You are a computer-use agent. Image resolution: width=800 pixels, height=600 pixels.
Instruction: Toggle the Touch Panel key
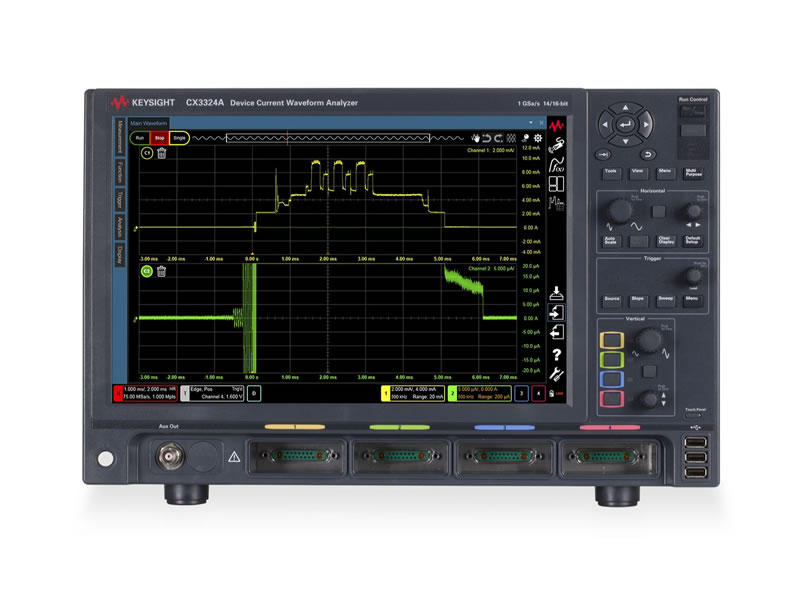[694, 415]
